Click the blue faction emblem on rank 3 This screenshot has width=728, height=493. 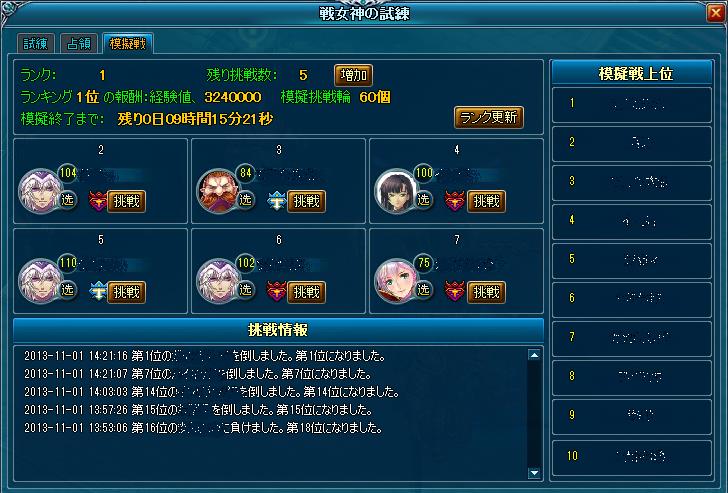tap(277, 201)
